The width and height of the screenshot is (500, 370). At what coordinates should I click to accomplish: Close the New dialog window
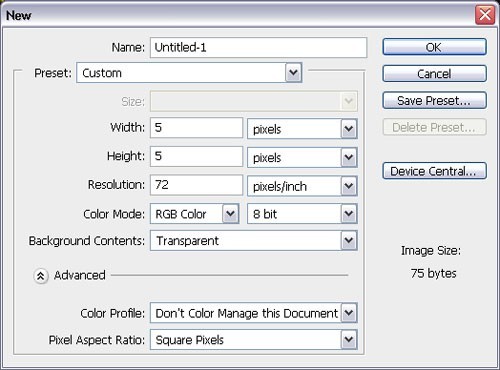485,15
